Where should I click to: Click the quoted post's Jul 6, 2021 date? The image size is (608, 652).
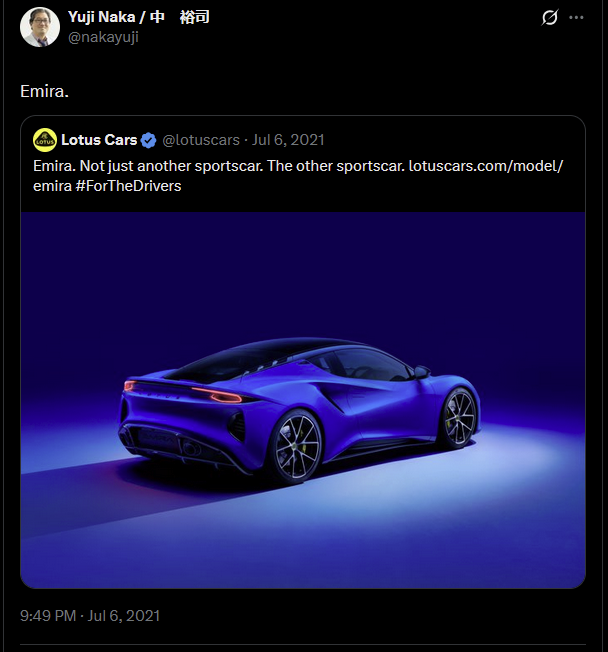pos(288,140)
